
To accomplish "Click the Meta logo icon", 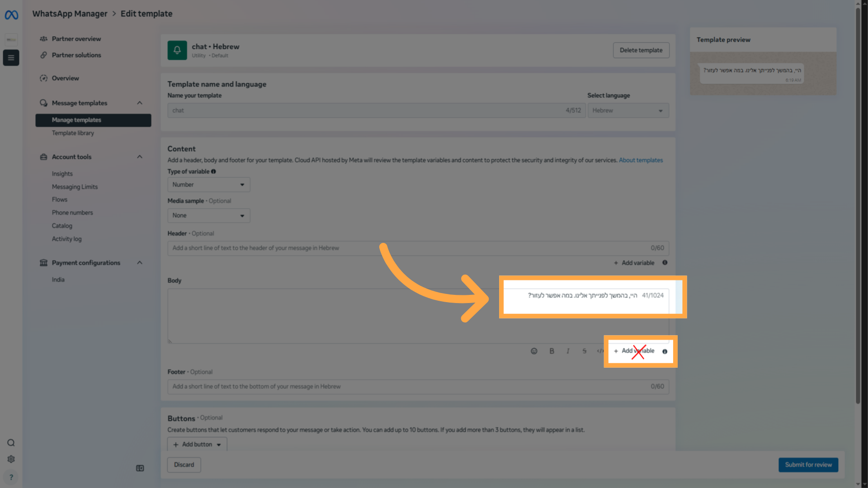I will [x=11, y=15].
